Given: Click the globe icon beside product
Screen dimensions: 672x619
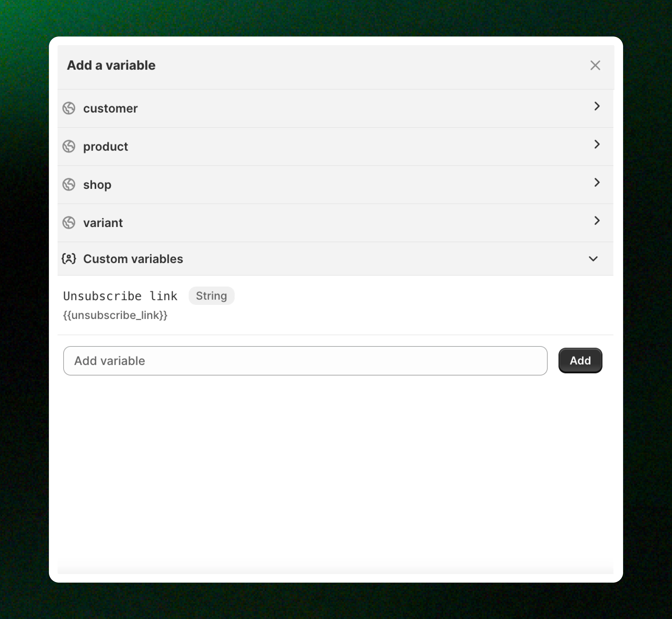Looking at the screenshot, I should coord(69,146).
